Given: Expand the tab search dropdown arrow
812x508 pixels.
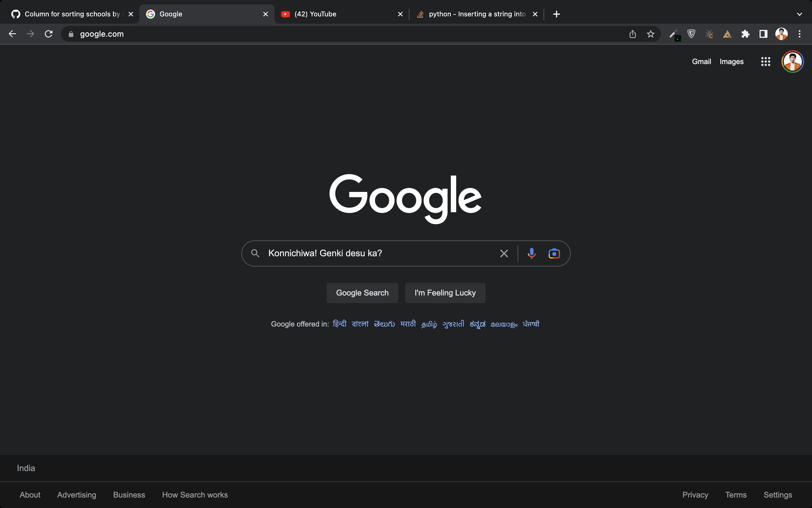Looking at the screenshot, I should [x=800, y=14].
